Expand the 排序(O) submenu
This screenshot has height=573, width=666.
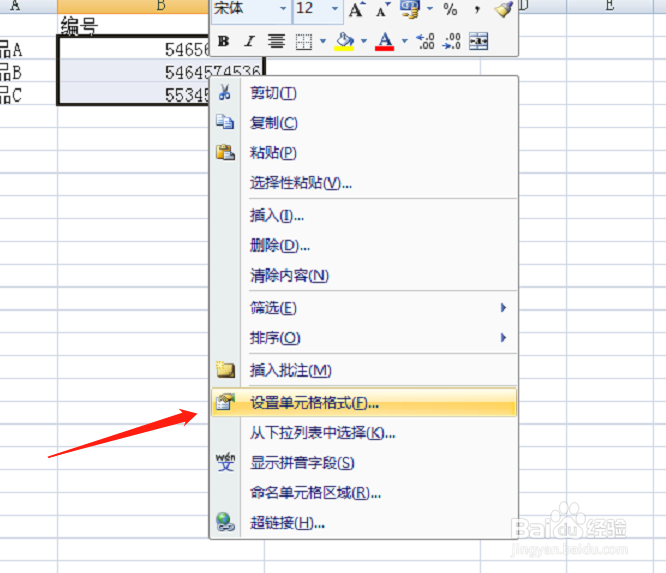point(364,338)
